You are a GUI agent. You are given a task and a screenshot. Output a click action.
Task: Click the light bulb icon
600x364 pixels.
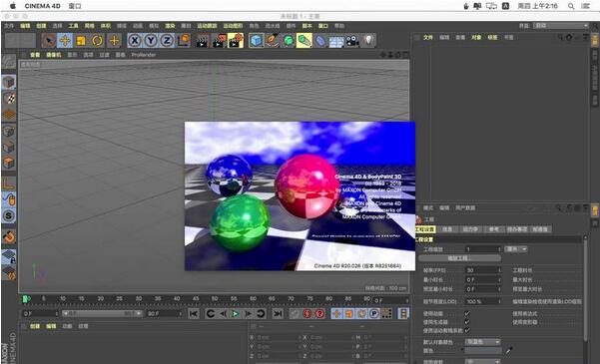click(x=368, y=41)
